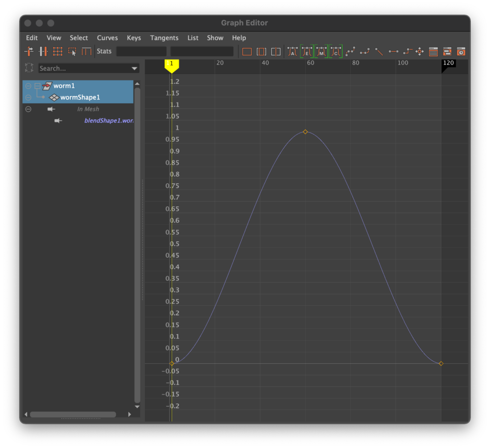
Task: Click the keyframe at the curve peak
Action: click(x=305, y=132)
